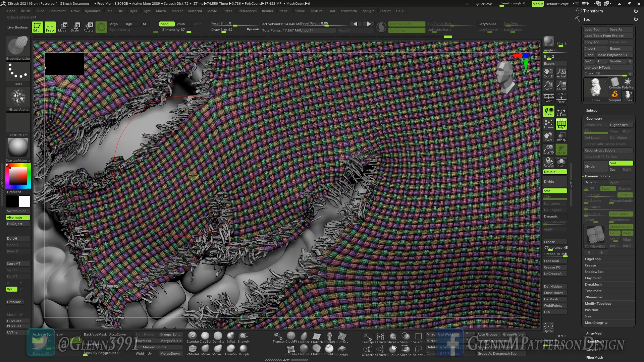Collapse the Dynamic Subdiv section
The width and height of the screenshot is (644, 362).
point(597,176)
